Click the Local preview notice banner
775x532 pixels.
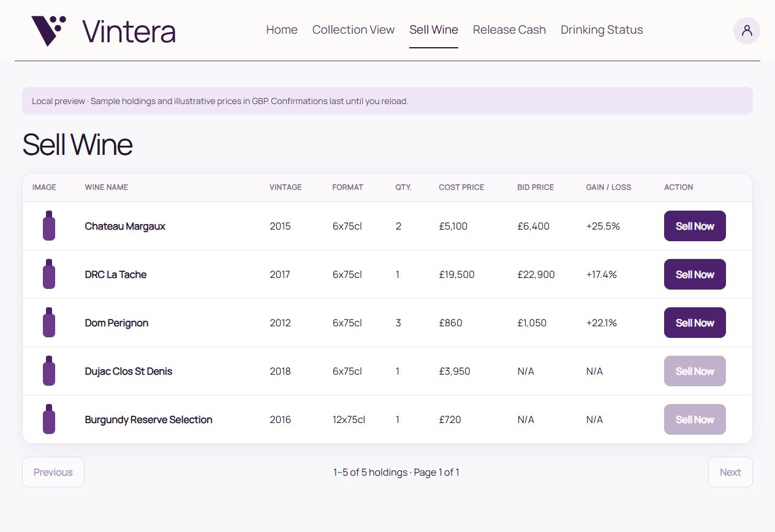(387, 100)
